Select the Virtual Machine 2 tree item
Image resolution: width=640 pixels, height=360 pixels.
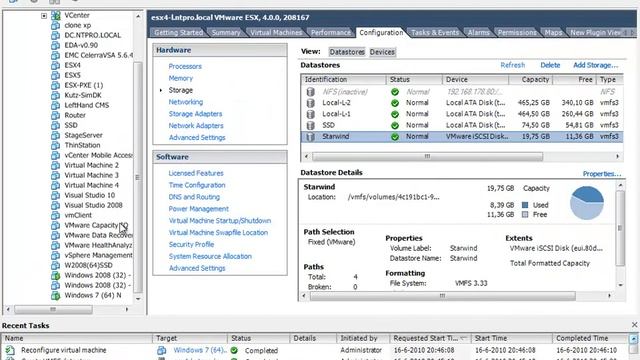click(91, 165)
